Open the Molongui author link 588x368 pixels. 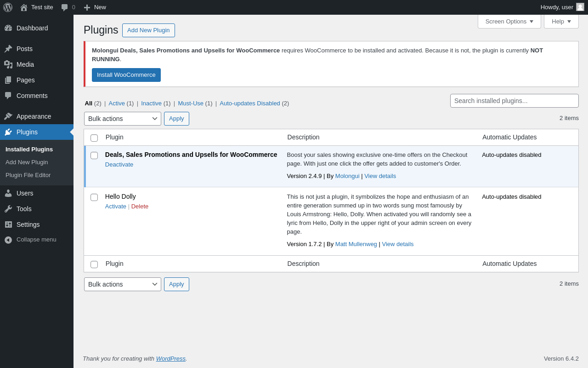point(347,176)
